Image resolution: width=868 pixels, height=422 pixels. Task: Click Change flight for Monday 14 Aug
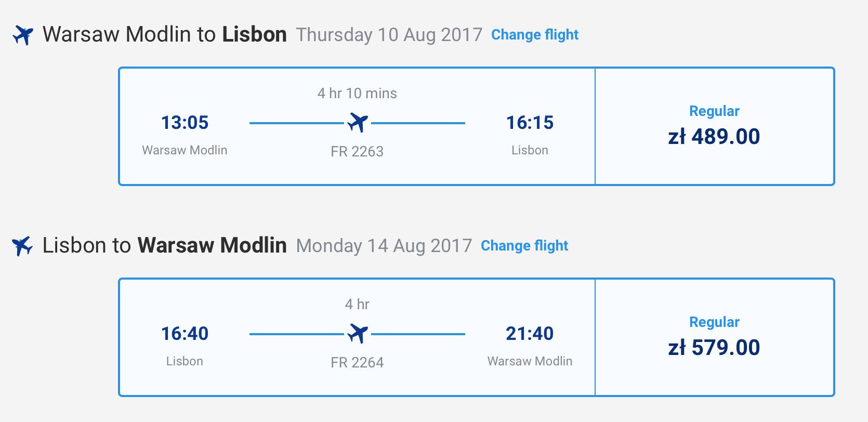[524, 246]
